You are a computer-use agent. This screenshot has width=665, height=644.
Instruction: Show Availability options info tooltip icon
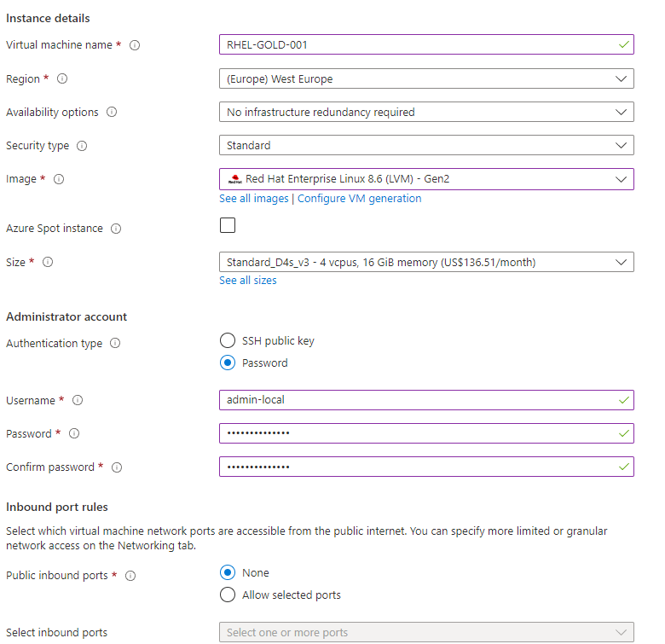coord(112,112)
